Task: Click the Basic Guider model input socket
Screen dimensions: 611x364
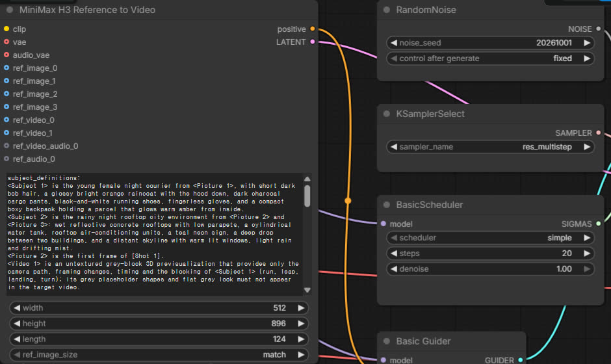Action: (x=383, y=360)
